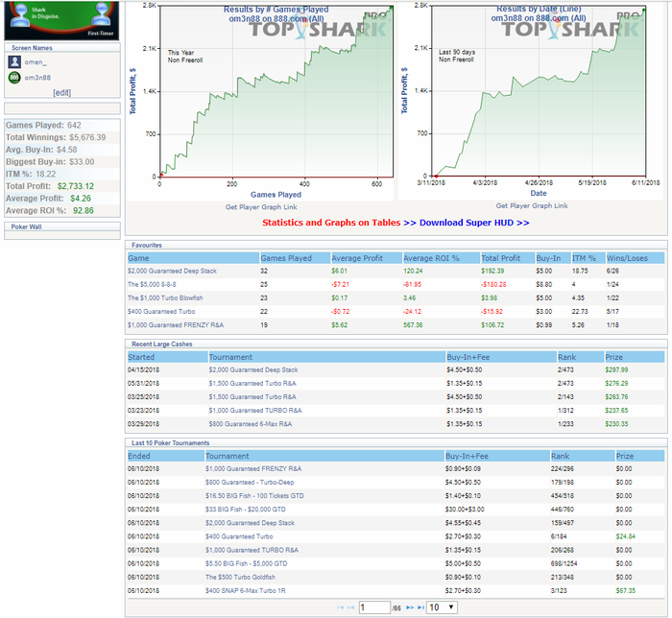The height and width of the screenshot is (618, 672).
Task: Click Get Player Graph Link under Date graph
Action: click(532, 205)
